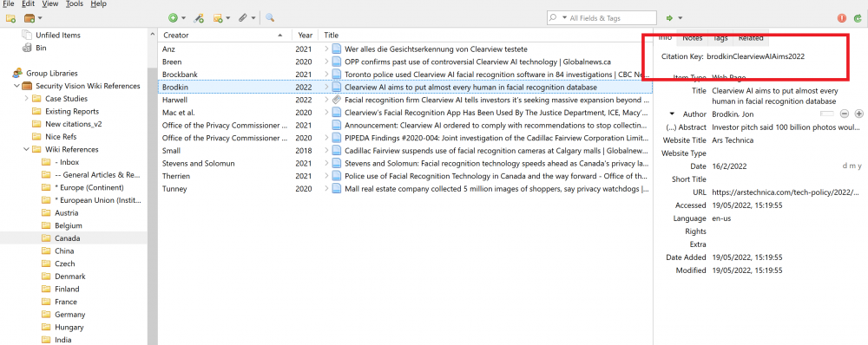Screen dimensions: 868x345
Task: Expand the Brodkin item's child attachments
Action: coord(326,88)
